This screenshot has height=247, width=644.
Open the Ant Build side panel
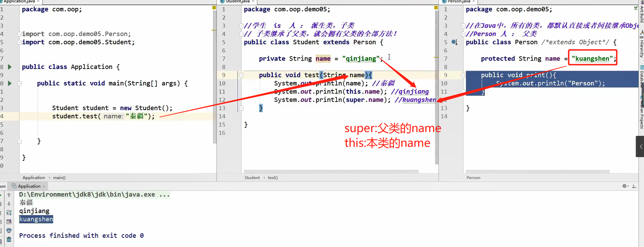coord(641,12)
